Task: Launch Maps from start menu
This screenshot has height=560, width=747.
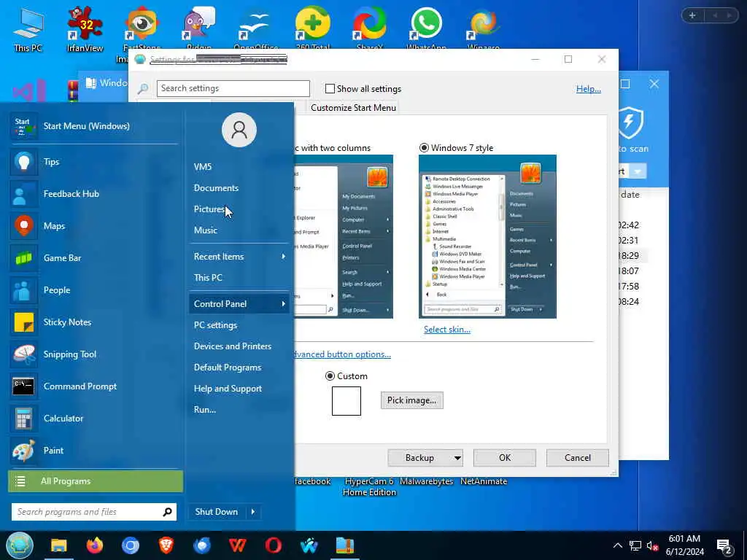Action: [x=96, y=226]
